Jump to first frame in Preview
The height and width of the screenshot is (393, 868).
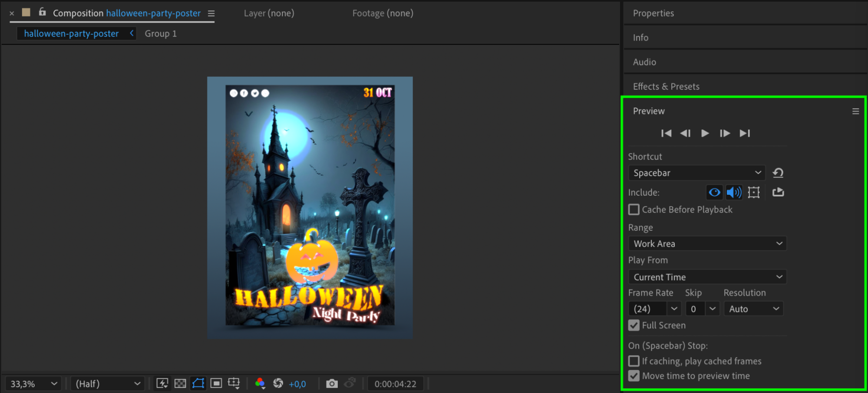666,133
